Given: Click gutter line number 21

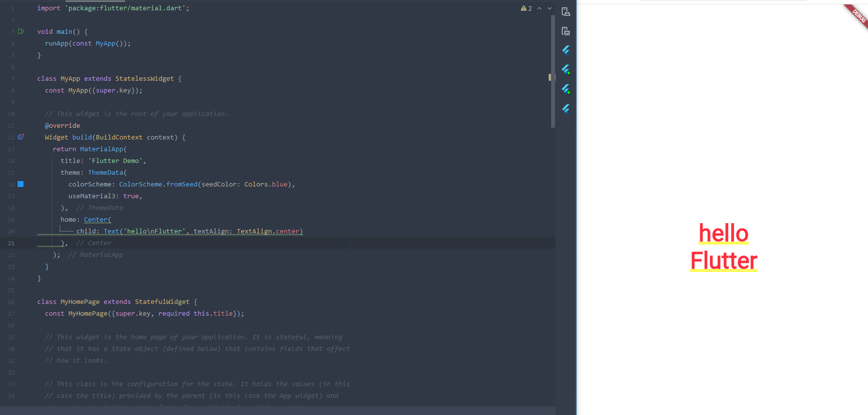Looking at the screenshot, I should click(x=11, y=243).
